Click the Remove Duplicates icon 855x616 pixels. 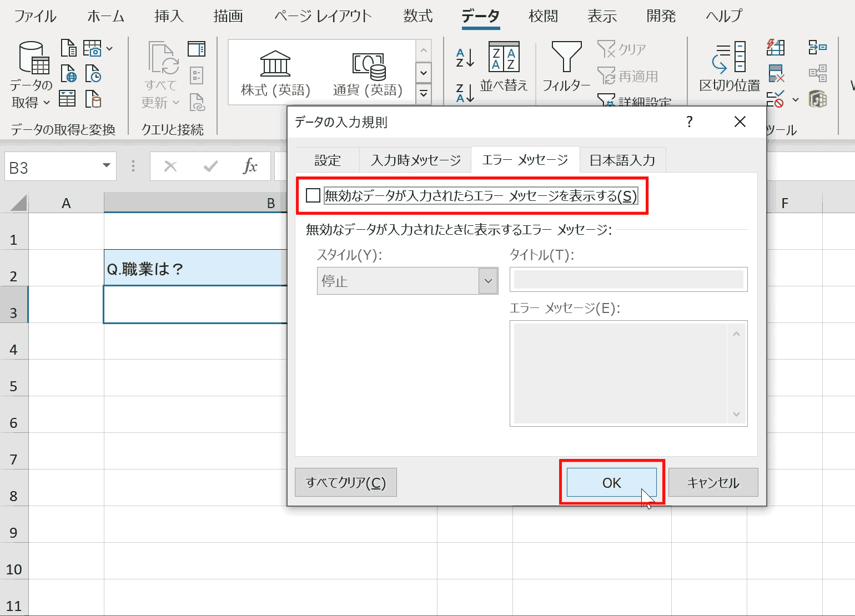776,73
